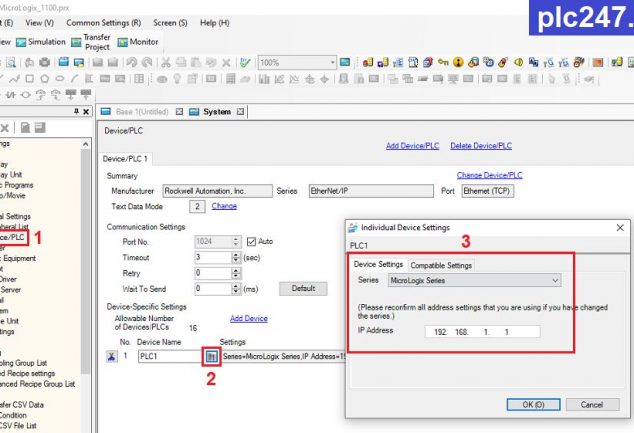Select Device/PLC in the settings tree
Screen dimensions: 634x433
click(x=12, y=237)
